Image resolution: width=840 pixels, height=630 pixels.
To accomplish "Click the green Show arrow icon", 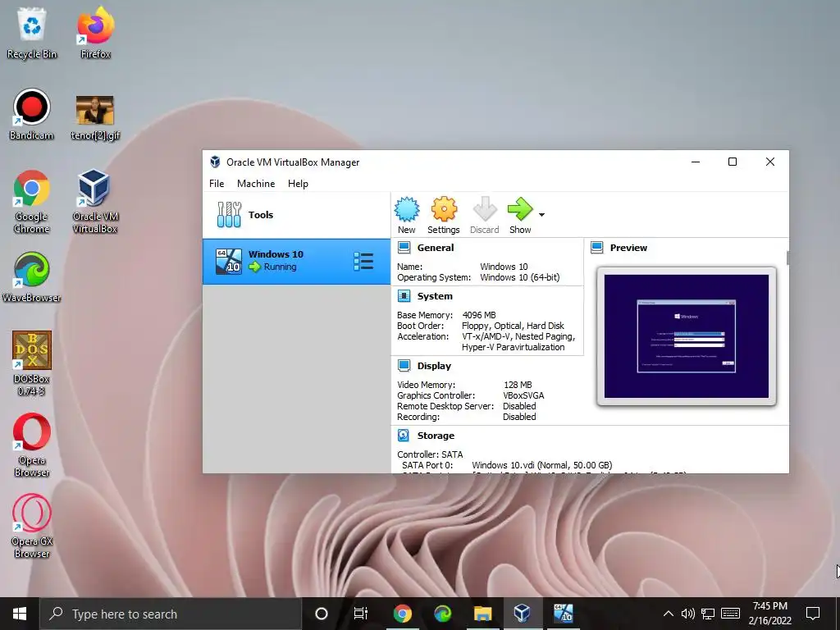I will coord(520,209).
